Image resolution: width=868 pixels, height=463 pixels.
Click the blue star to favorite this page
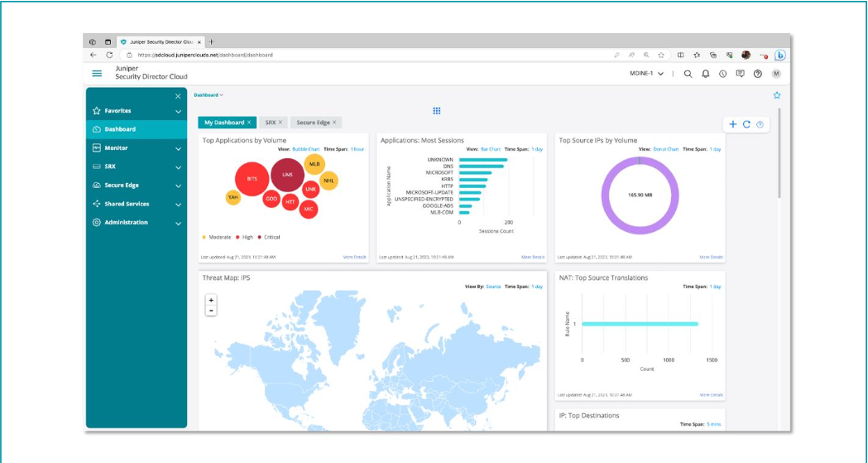(776, 95)
